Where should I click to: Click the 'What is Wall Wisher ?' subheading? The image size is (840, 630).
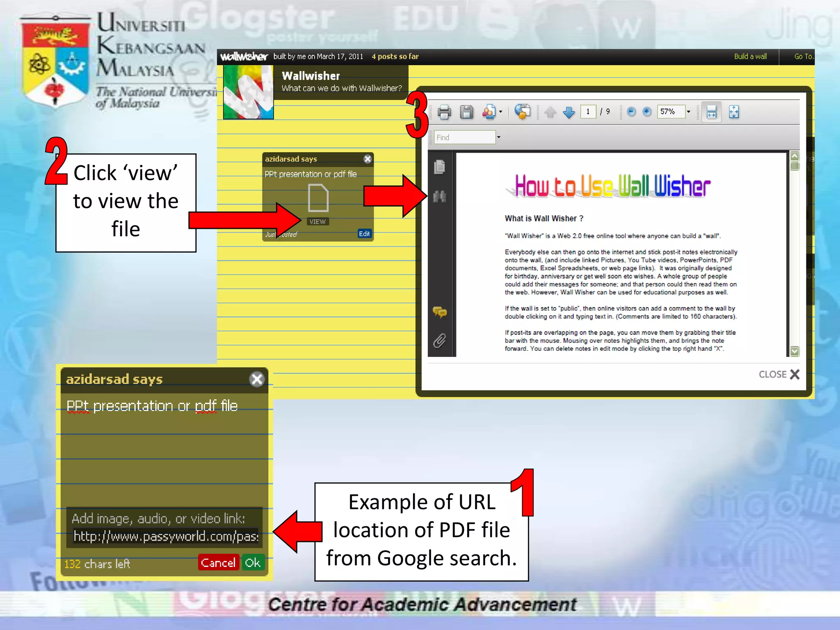[x=544, y=219]
